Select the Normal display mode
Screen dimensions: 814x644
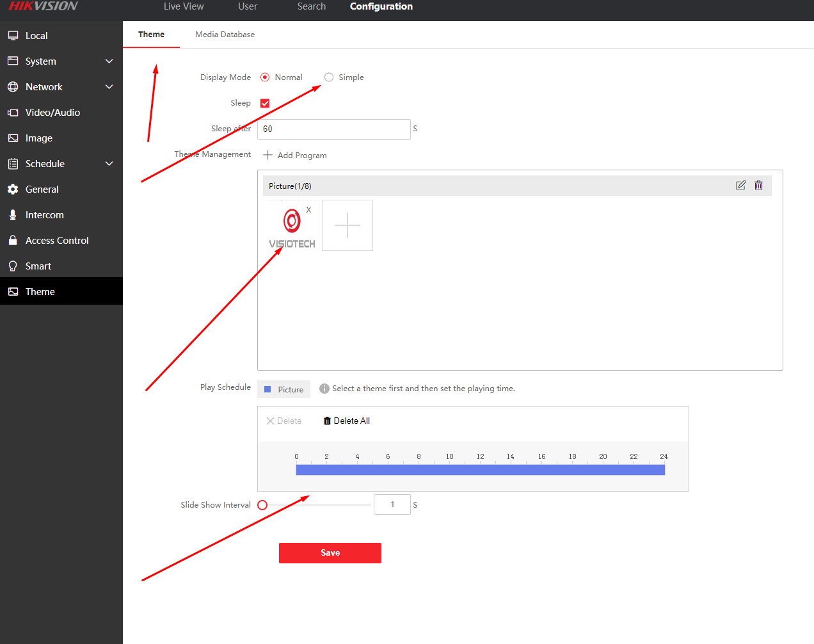tap(265, 77)
